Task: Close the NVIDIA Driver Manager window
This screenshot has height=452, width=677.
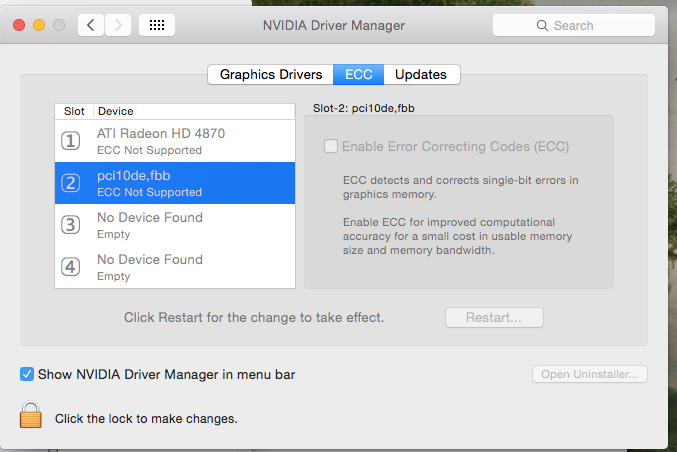Action: (x=19, y=25)
